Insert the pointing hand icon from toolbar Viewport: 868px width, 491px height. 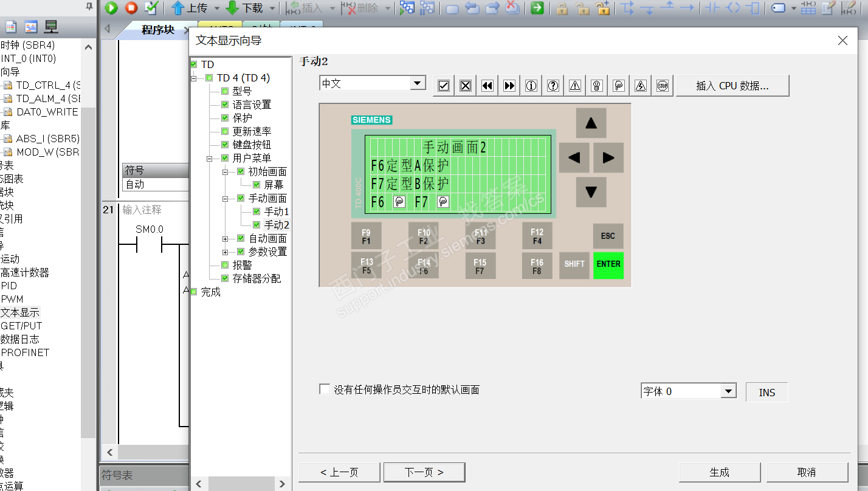click(619, 86)
